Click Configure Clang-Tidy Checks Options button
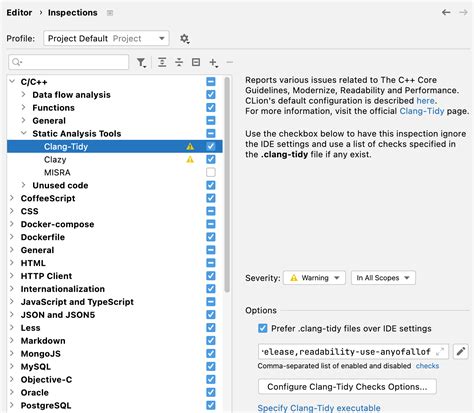The image size is (474, 413). click(347, 387)
